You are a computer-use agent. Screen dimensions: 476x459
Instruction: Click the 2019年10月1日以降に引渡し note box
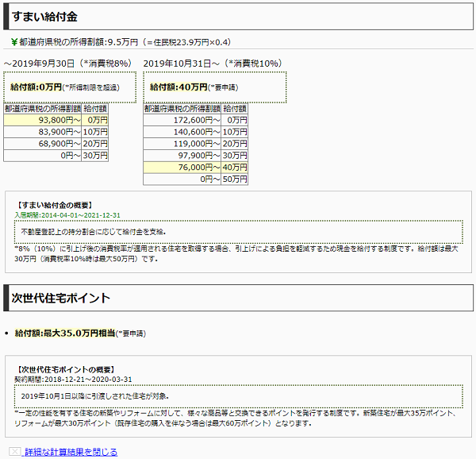pyautogui.click(x=239, y=396)
